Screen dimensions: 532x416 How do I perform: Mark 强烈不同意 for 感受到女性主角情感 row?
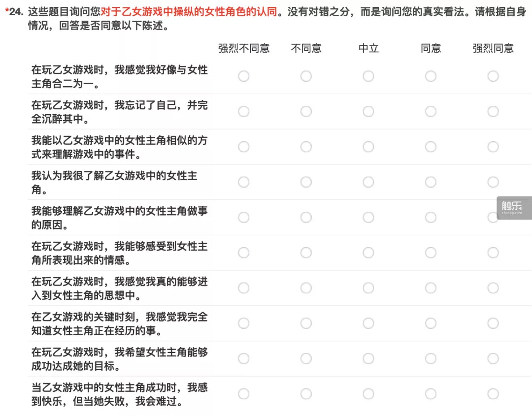point(244,253)
